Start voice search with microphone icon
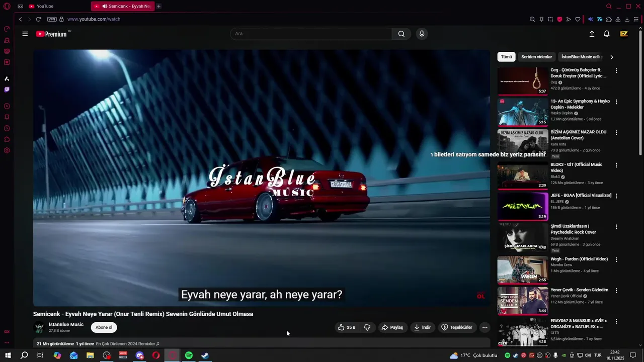The image size is (644, 362). (x=422, y=34)
